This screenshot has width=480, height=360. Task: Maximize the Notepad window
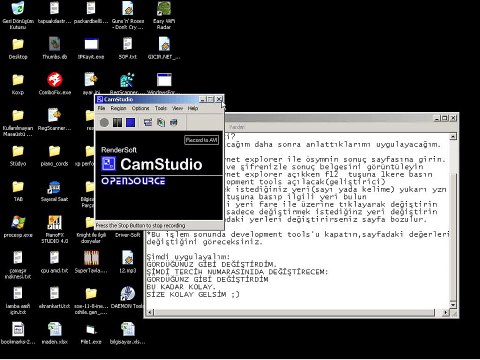445,118
